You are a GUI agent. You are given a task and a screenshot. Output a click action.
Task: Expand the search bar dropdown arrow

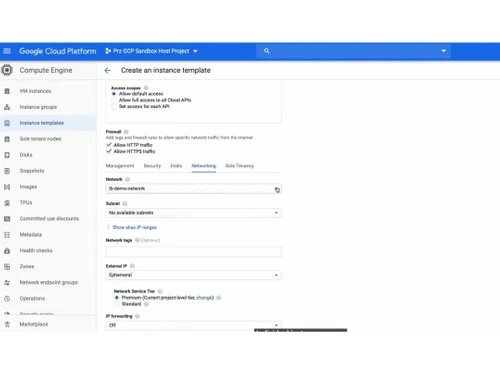(444, 51)
